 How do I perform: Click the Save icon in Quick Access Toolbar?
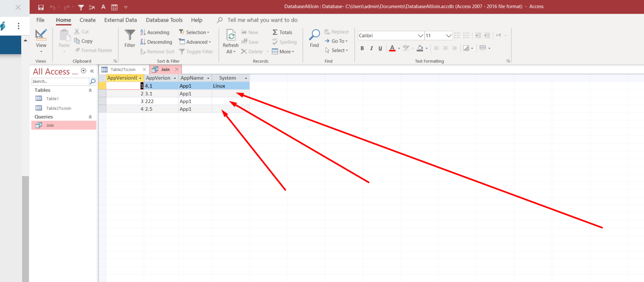pos(41,7)
